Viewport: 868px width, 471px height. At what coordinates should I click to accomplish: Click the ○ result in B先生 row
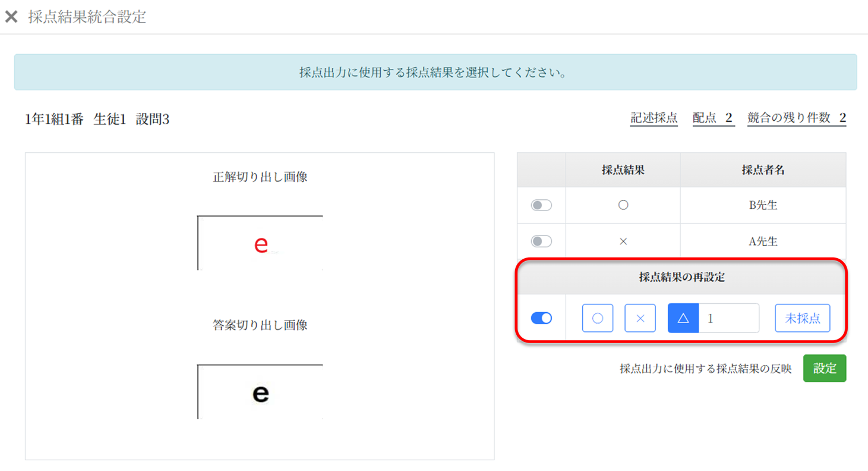(x=623, y=205)
